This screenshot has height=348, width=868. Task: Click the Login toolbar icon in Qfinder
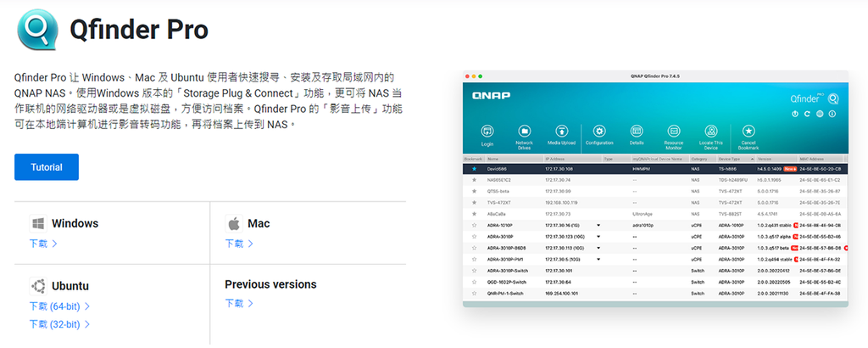coord(487,132)
